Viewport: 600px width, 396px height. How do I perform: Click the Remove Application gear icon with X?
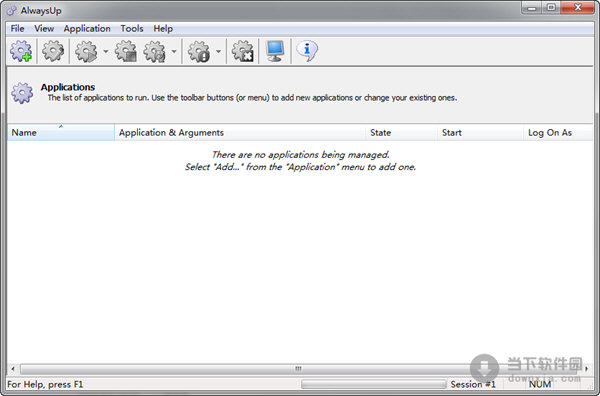[243, 51]
